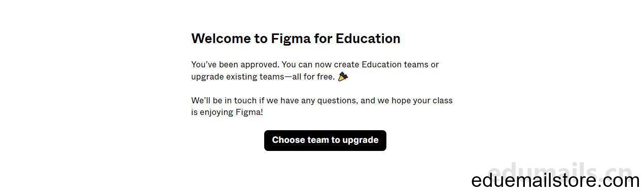The width and height of the screenshot is (644, 194).
Task: Click the word "class" in second paragraph
Action: [x=443, y=100]
